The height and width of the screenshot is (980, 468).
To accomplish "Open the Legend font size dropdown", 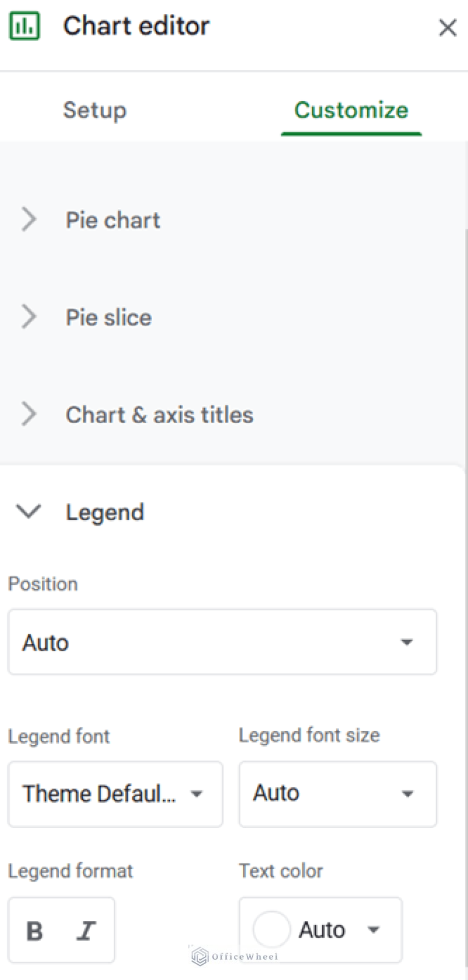I will tap(337, 794).
